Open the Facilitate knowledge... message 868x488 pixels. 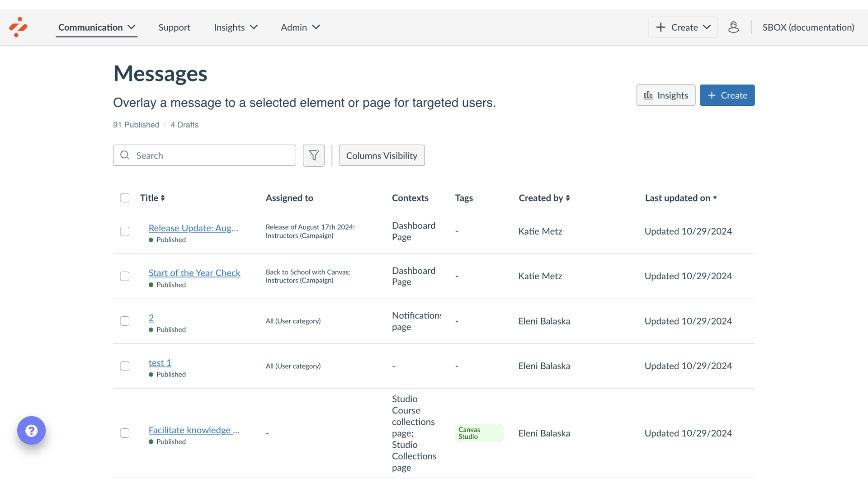194,430
